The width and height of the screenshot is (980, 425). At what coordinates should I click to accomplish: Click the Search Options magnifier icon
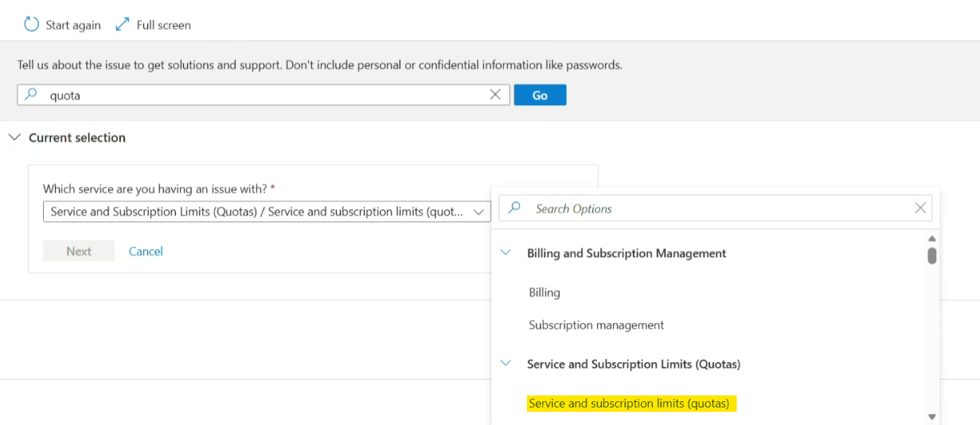coord(514,209)
